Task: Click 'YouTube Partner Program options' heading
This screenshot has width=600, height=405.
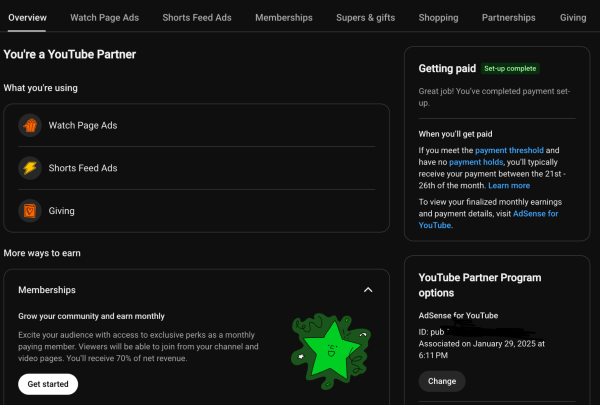Action: pos(479,285)
